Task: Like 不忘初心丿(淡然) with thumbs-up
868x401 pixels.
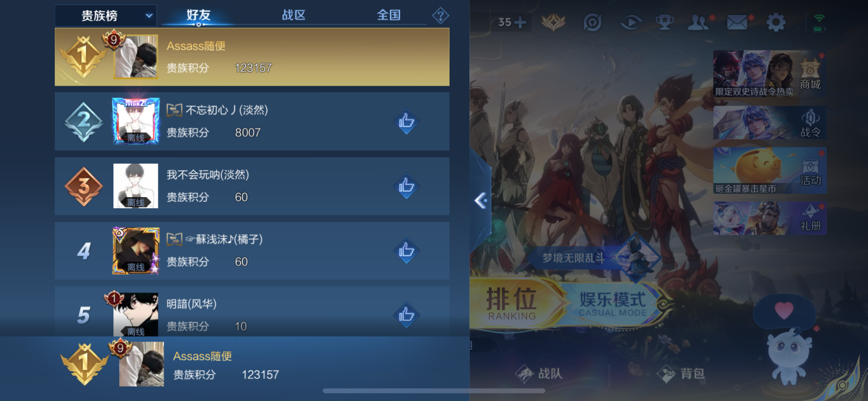Action: pyautogui.click(x=406, y=121)
